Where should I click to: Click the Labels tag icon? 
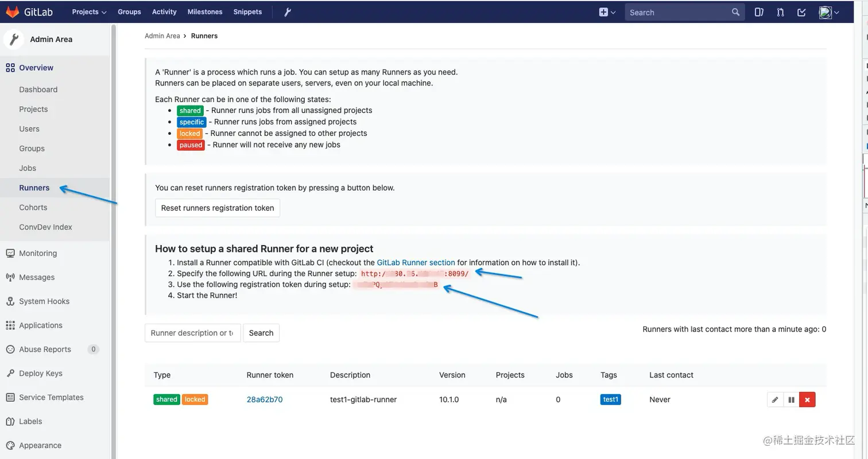pyautogui.click(x=10, y=422)
